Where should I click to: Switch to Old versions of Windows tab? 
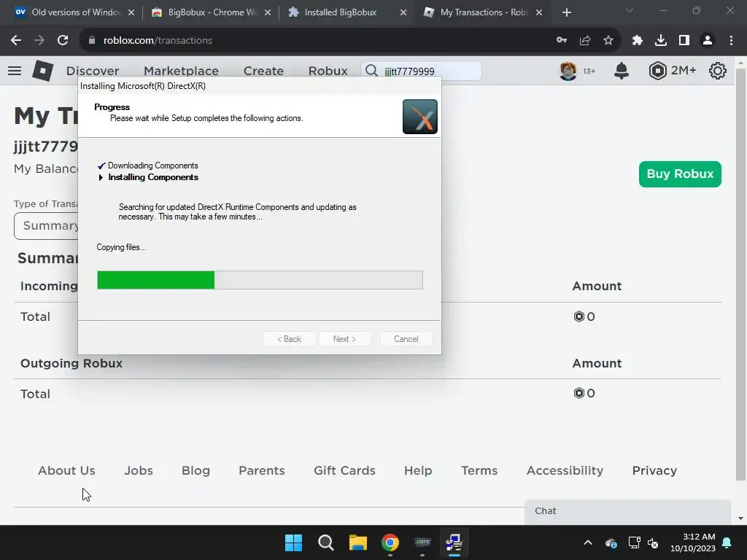(x=74, y=12)
